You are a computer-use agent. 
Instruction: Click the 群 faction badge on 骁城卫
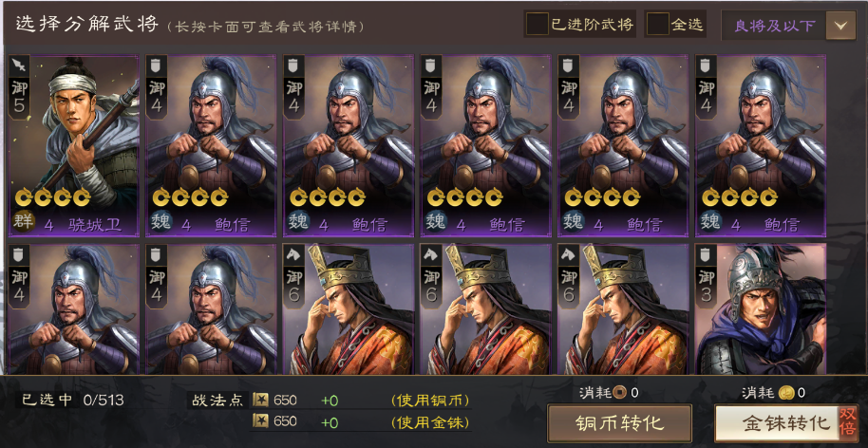(x=24, y=222)
